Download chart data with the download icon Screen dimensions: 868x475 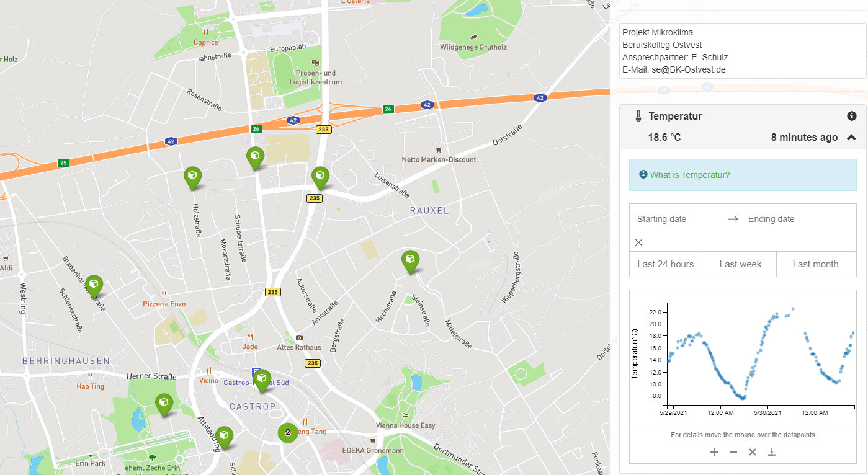point(772,452)
